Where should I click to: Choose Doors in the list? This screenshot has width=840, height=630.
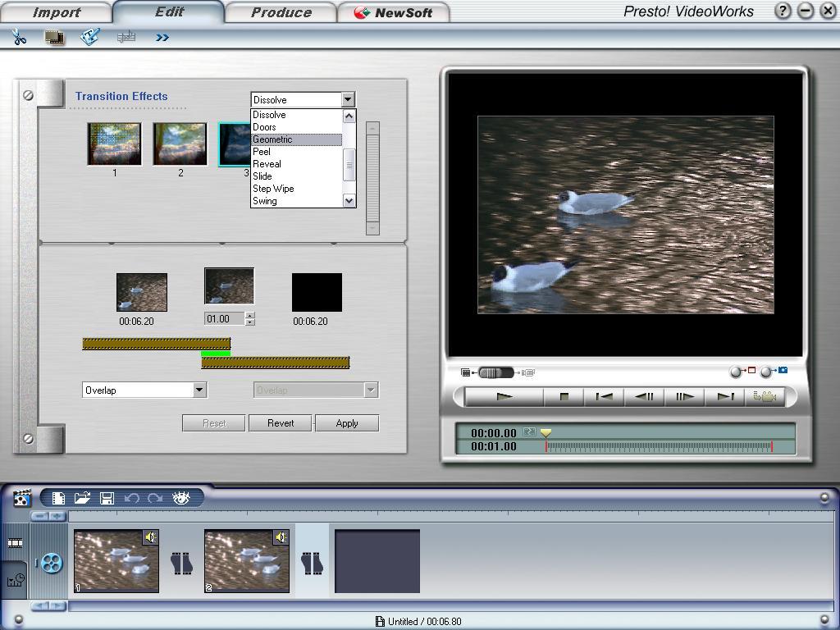296,127
